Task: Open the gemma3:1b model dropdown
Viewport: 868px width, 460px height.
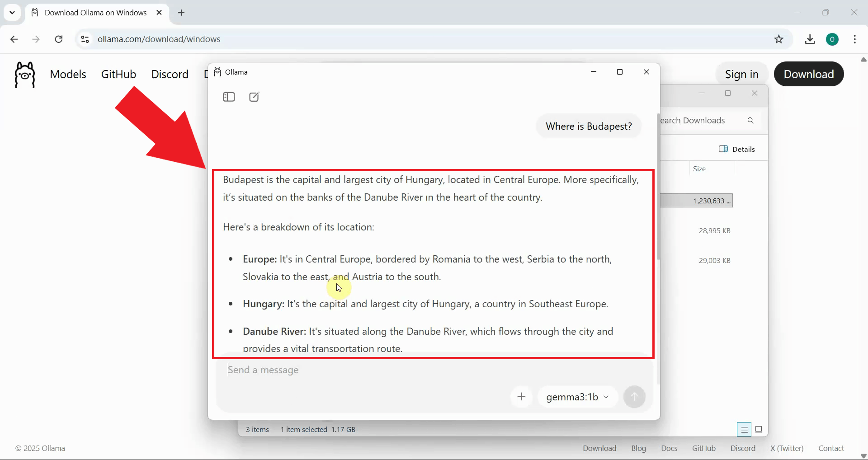Action: click(577, 397)
